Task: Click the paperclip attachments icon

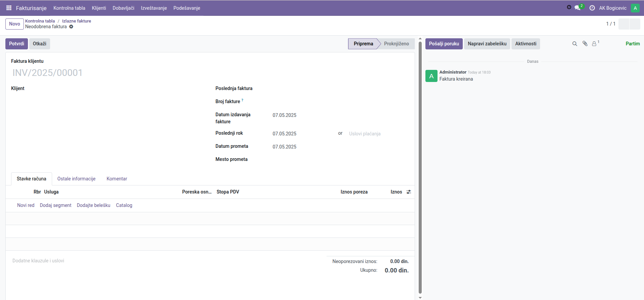Action: pyautogui.click(x=585, y=44)
